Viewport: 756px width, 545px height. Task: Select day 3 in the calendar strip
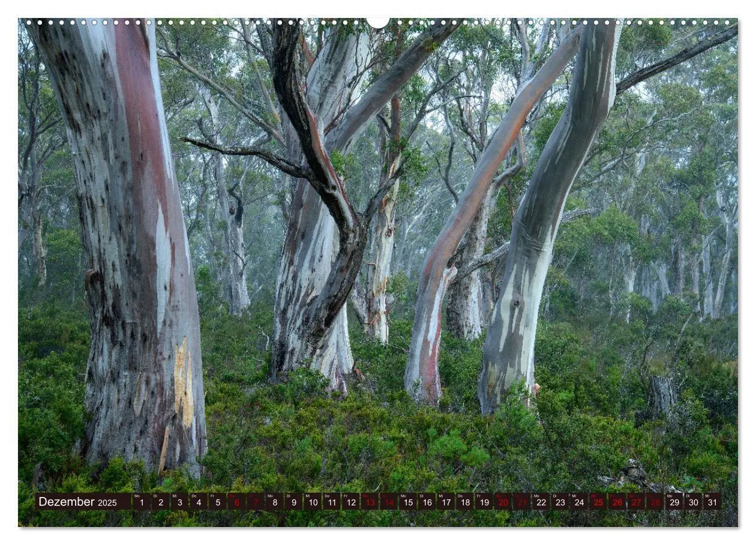click(x=179, y=502)
